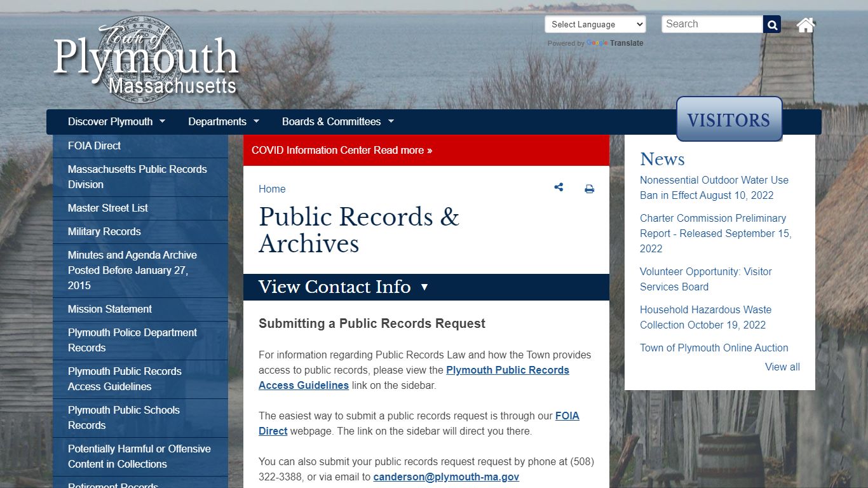Click the search magnifier icon button
The image size is (868, 488).
[772, 25]
